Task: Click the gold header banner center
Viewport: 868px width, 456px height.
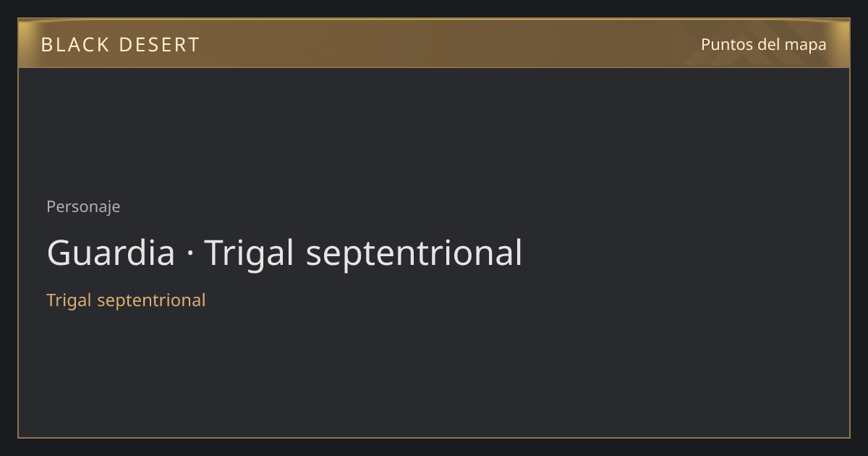Action: point(434,43)
